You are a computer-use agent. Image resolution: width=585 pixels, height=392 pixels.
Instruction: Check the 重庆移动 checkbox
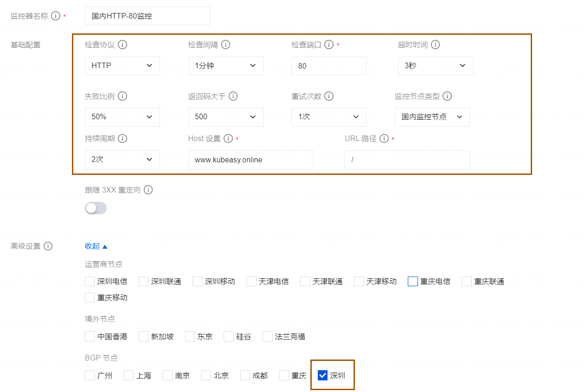point(90,297)
